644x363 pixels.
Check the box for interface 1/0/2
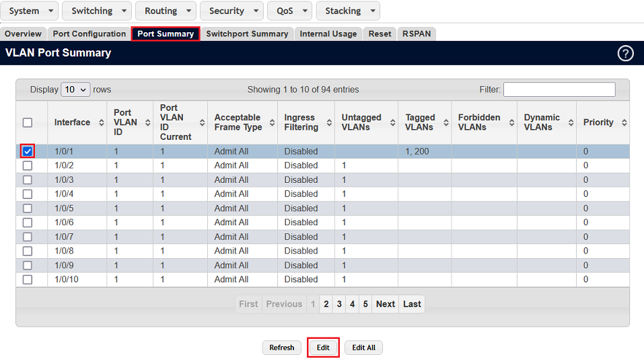(28, 166)
